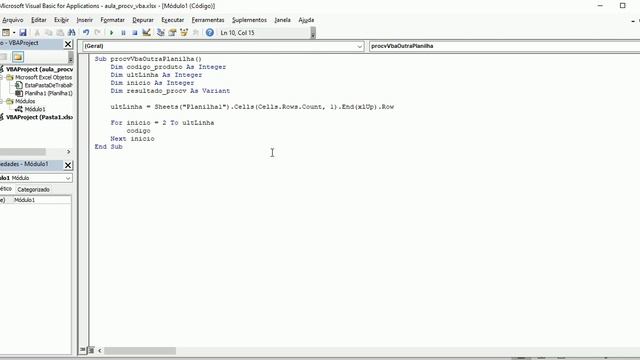Click the 'For inicio = 2 To ultLinha' line

click(162, 123)
